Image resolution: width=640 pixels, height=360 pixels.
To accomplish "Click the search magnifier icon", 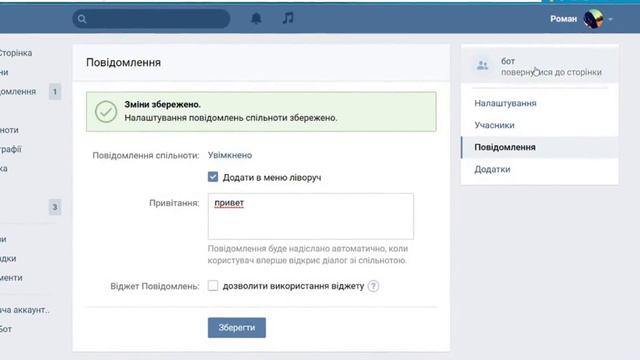I will tap(82, 19).
